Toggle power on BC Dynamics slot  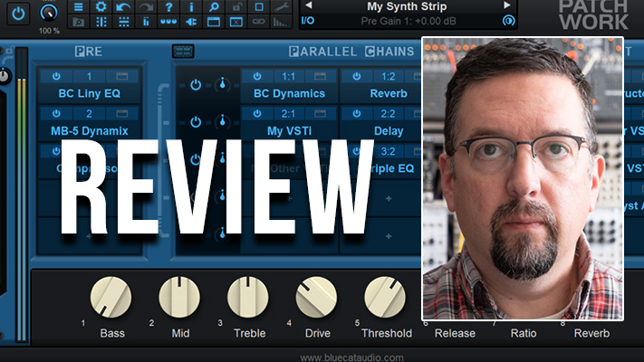click(257, 77)
